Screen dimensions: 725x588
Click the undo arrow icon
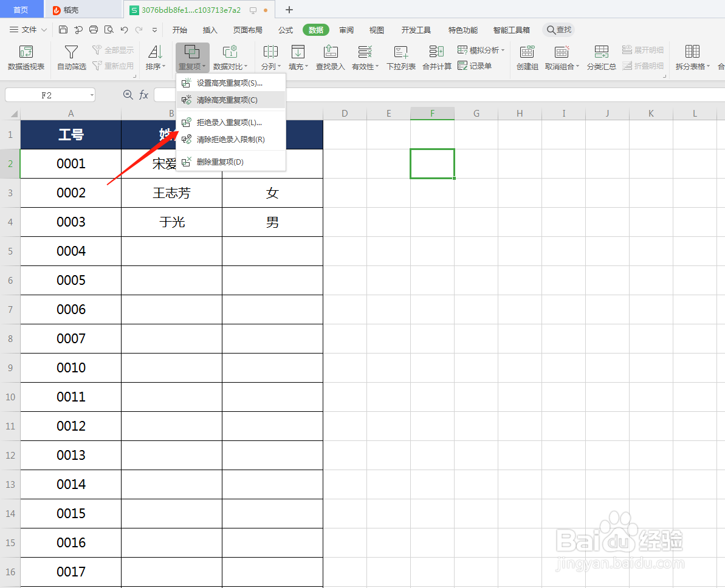[x=124, y=30]
